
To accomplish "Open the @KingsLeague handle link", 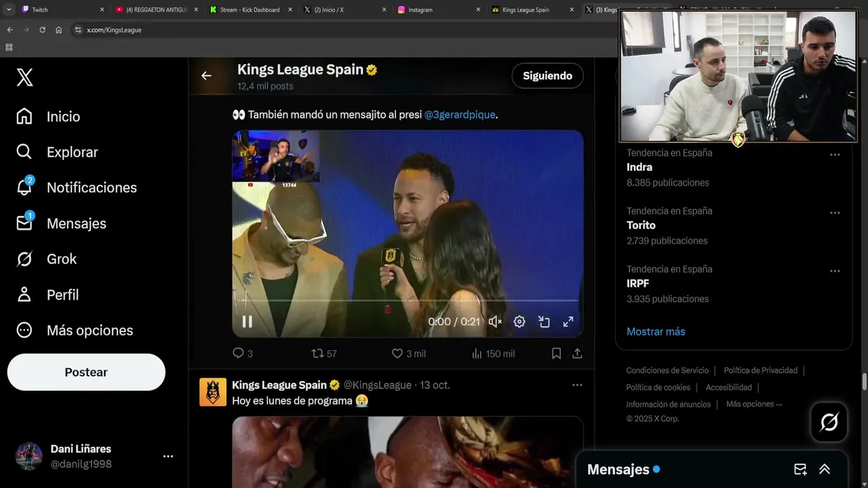I will pyautogui.click(x=378, y=385).
